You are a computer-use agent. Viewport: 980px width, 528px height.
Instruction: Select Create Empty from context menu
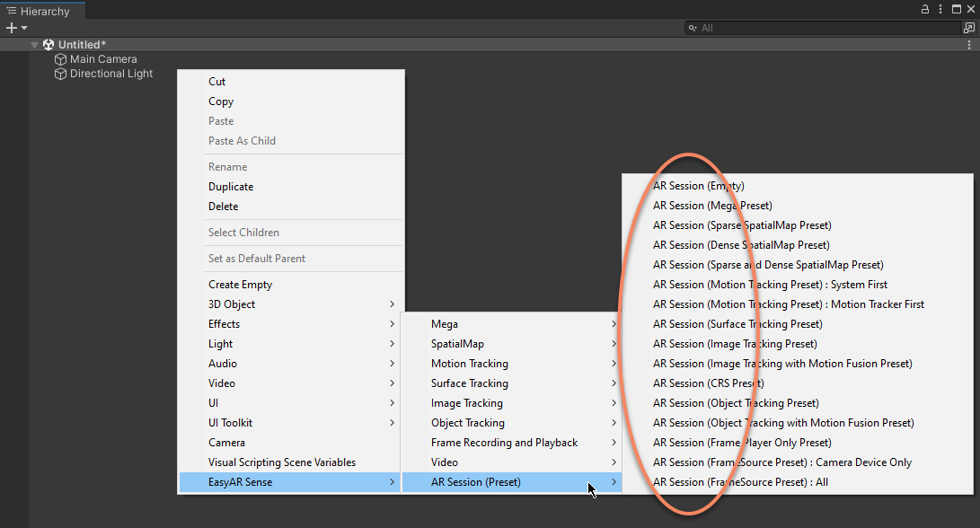(x=240, y=285)
